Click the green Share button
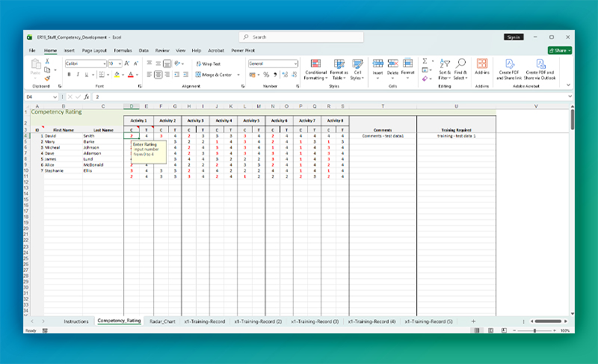 pyautogui.click(x=561, y=50)
